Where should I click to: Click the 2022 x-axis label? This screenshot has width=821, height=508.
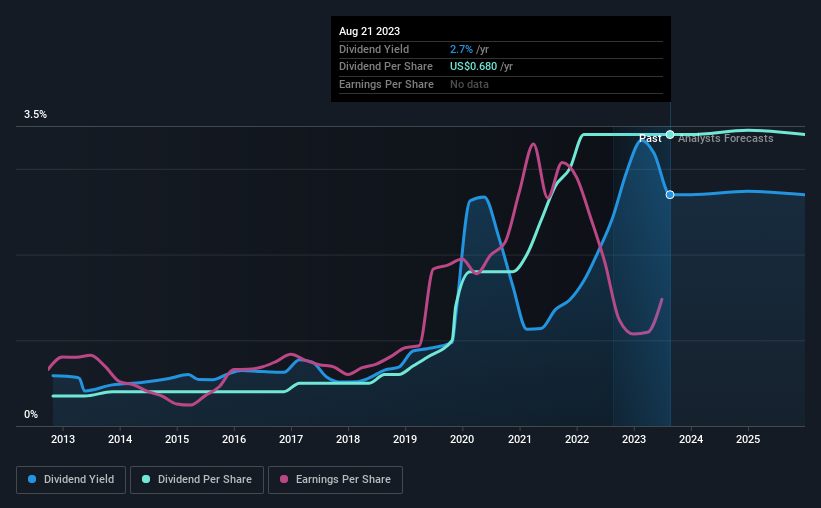pos(577,439)
